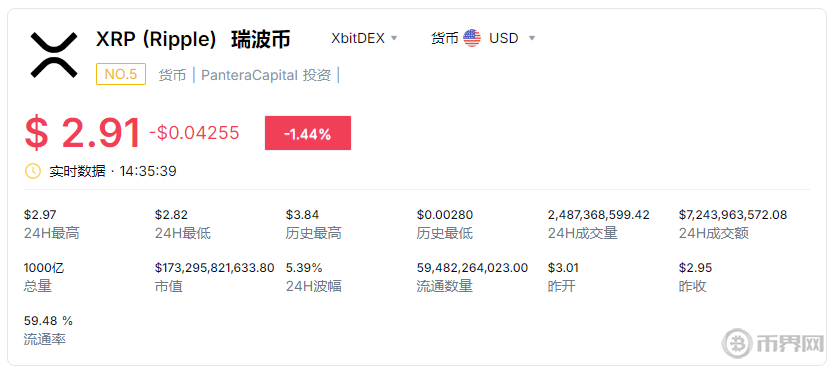
Task: Expand the USD currency dropdown arrow
Action: [531, 38]
